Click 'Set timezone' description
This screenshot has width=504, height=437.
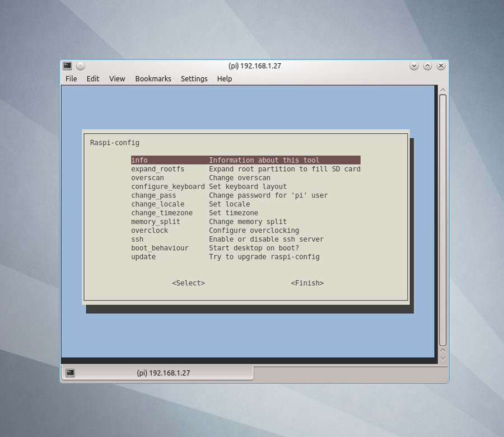[234, 213]
